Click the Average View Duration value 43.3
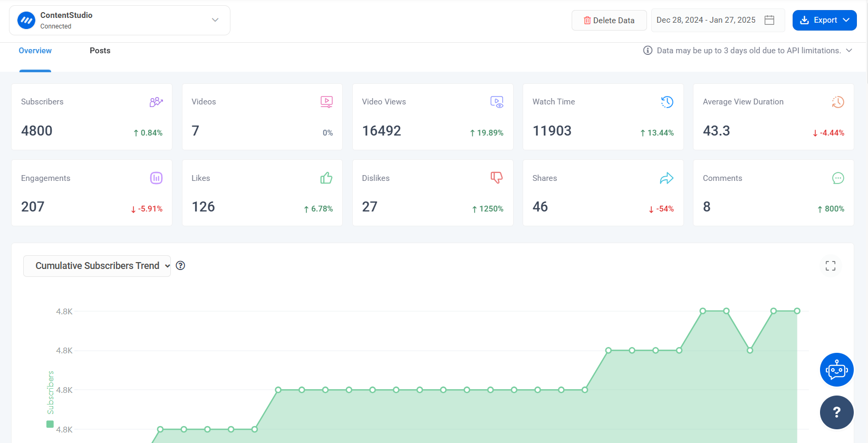 (717, 131)
